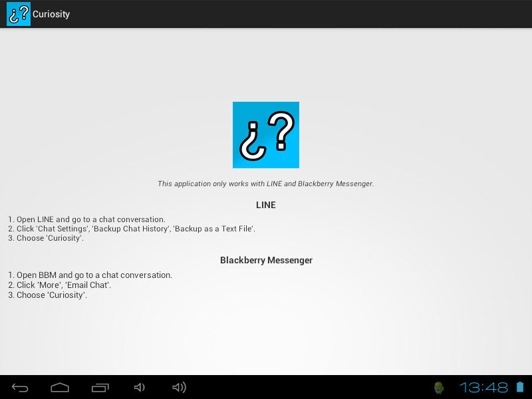Tap '3. Choose Curiosity' under Blackberry Messenger
Viewport: 532px width, 399px height.
(x=47, y=295)
